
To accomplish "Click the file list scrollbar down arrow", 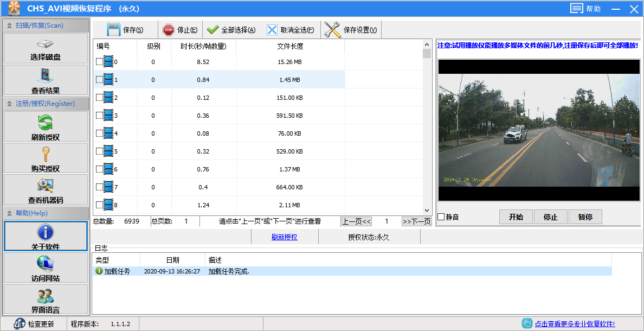I will tap(427, 210).
